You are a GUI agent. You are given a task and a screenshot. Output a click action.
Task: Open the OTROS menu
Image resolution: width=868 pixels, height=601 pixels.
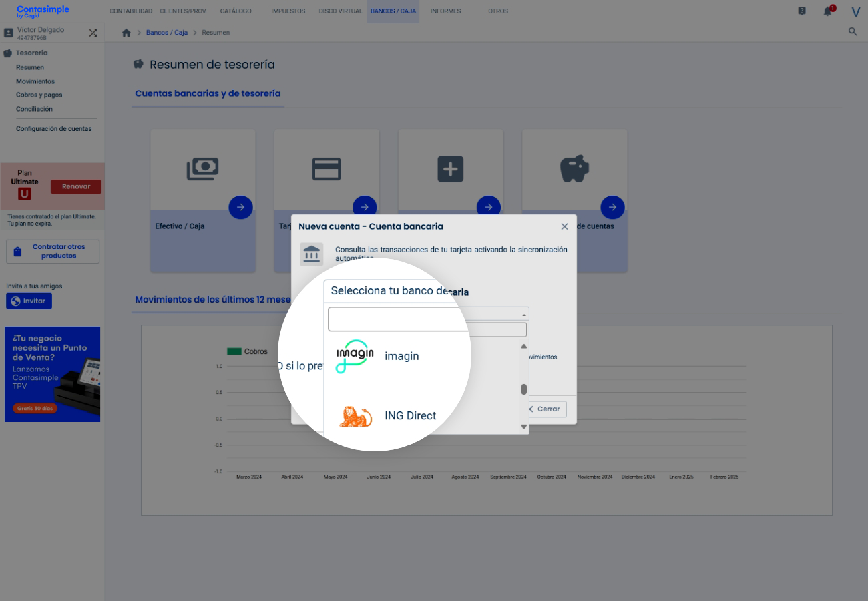click(x=498, y=11)
